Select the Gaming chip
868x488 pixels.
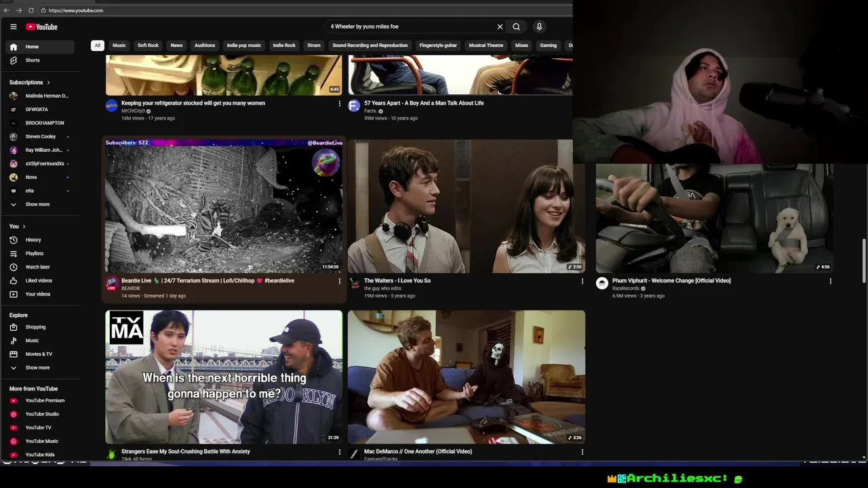(x=548, y=45)
